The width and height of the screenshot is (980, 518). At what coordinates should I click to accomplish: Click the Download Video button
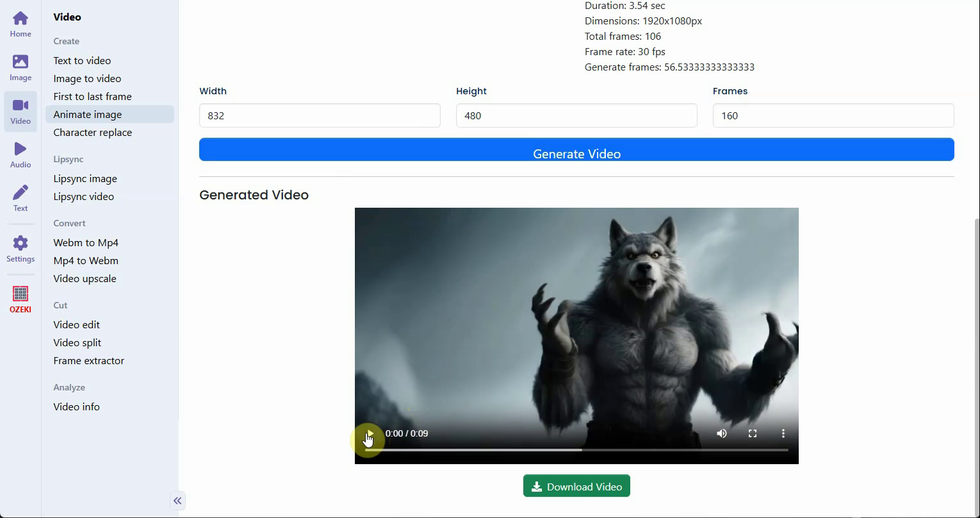click(576, 487)
